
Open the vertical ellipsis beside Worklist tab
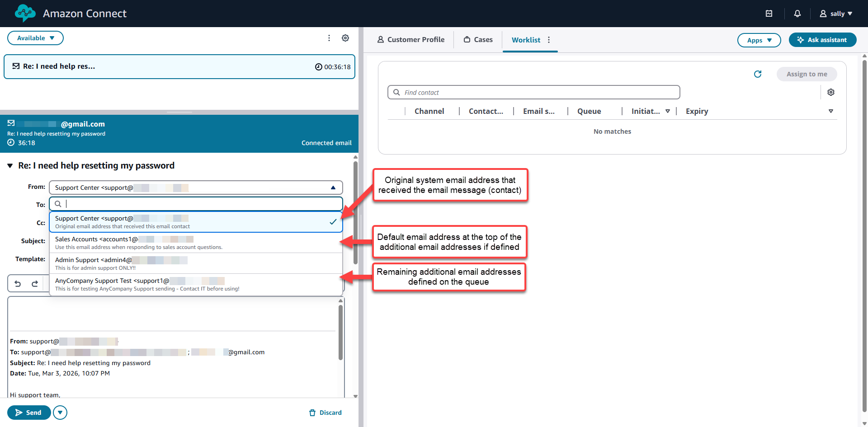549,40
